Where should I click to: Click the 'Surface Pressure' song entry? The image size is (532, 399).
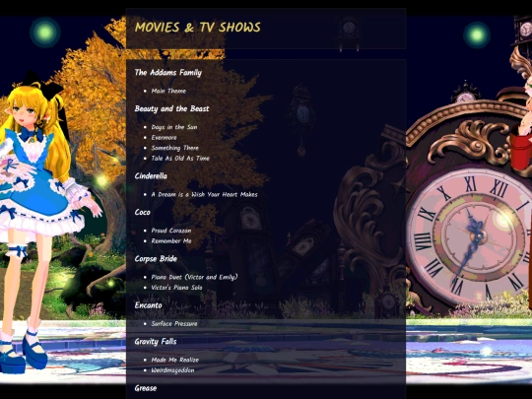pos(174,324)
